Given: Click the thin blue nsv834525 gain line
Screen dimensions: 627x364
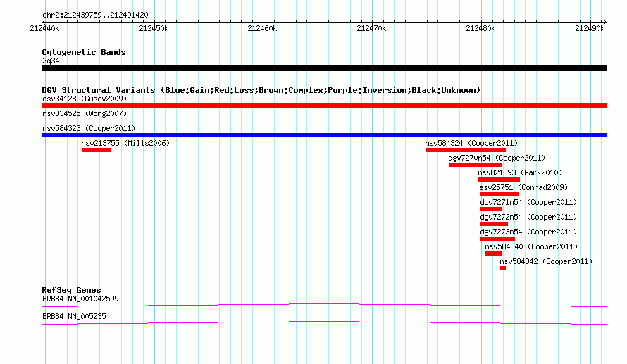Looking at the screenshot, I should [324, 120].
